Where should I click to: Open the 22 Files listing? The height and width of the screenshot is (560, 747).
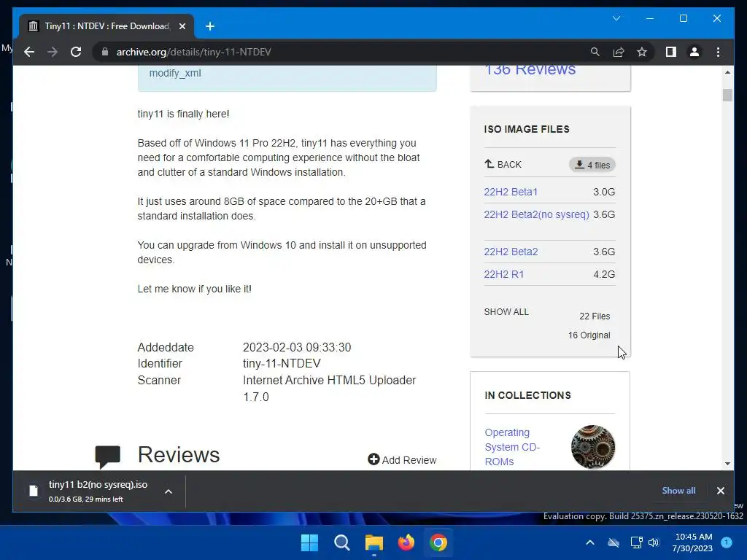[x=595, y=316]
